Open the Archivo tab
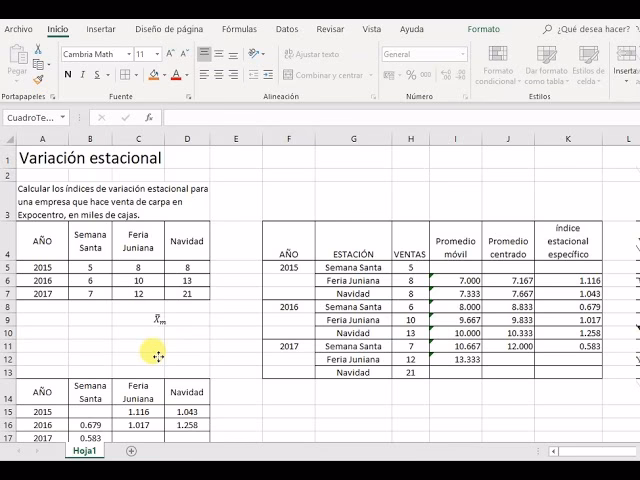The width and height of the screenshot is (640, 480). pos(18,29)
